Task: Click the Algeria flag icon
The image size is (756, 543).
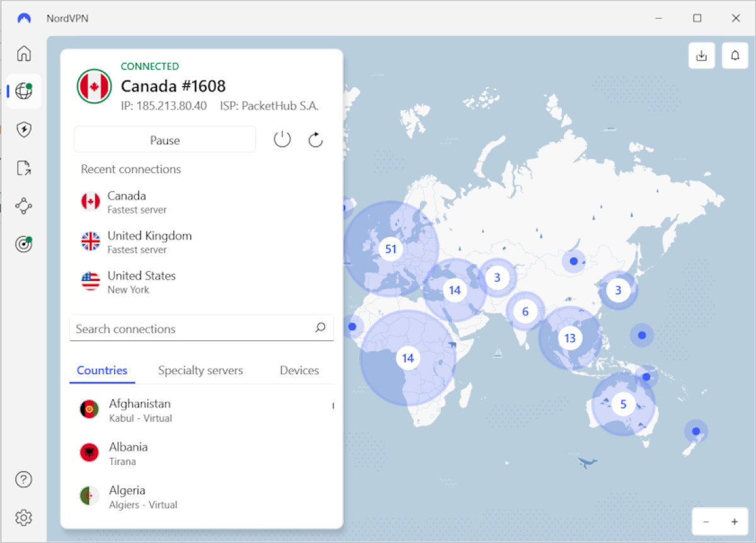Action: coord(89,496)
